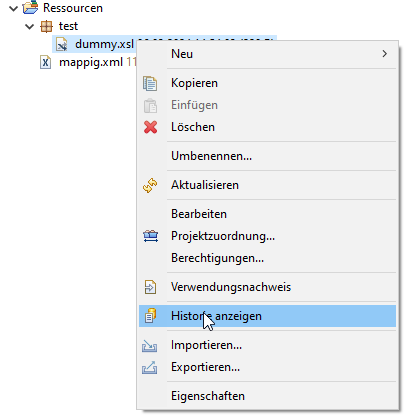Collapse the Ressourcen tree node
This screenshot has height=419, width=404.
[13, 8]
